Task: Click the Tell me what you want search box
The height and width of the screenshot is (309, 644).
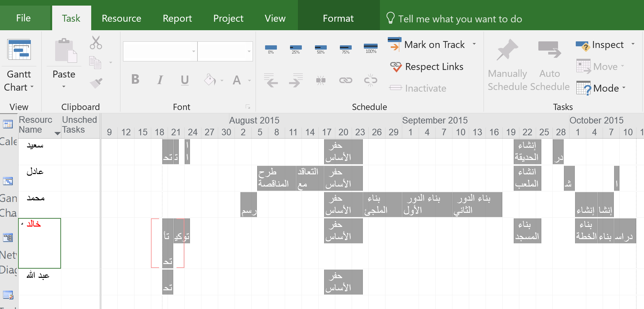Action: coord(460,19)
